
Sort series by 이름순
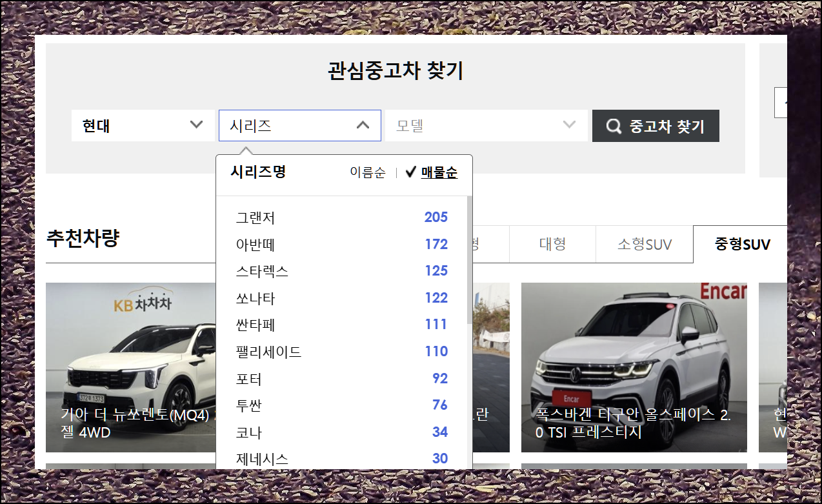click(367, 172)
